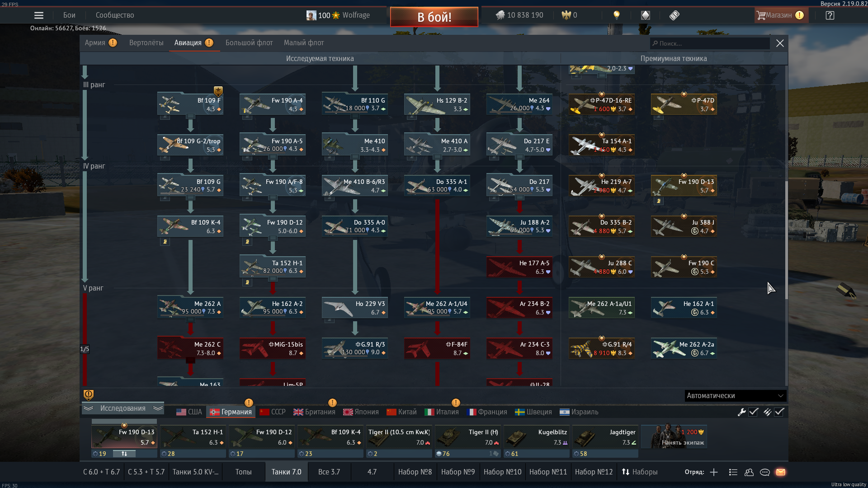Open the Сообщество menu

(x=115, y=15)
